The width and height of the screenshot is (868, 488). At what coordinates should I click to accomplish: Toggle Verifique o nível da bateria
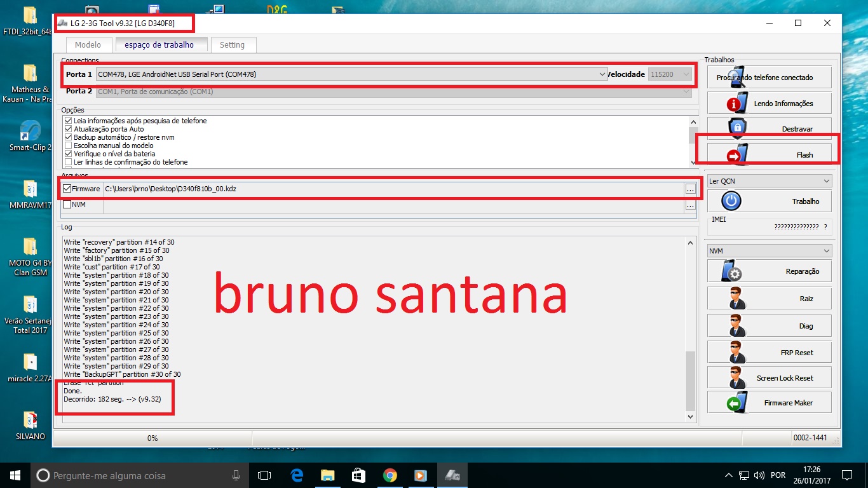pos(69,154)
